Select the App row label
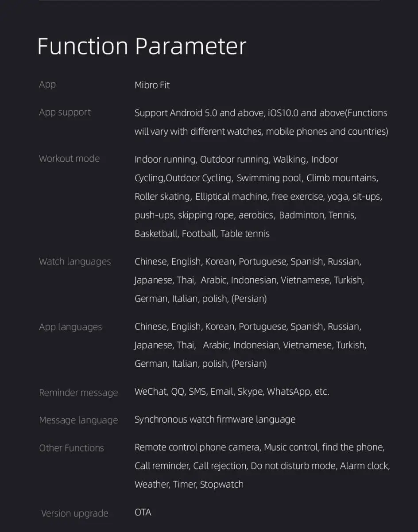The height and width of the screenshot is (532, 418). click(47, 85)
